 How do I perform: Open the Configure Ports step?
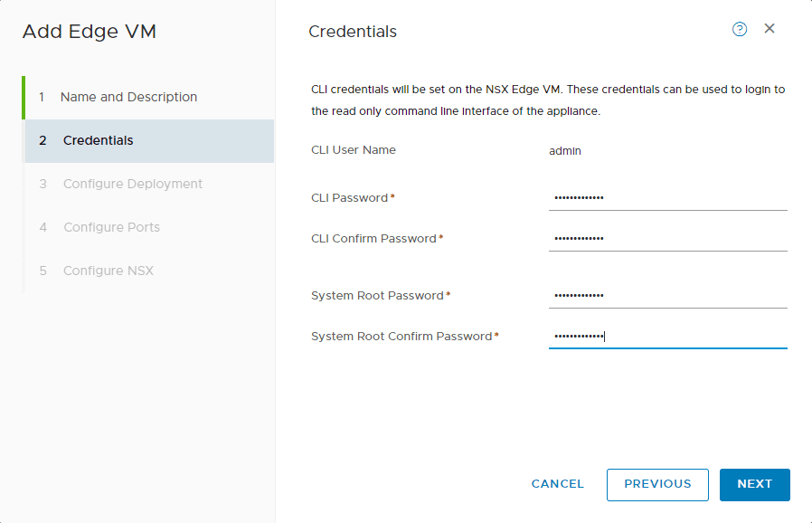click(111, 227)
